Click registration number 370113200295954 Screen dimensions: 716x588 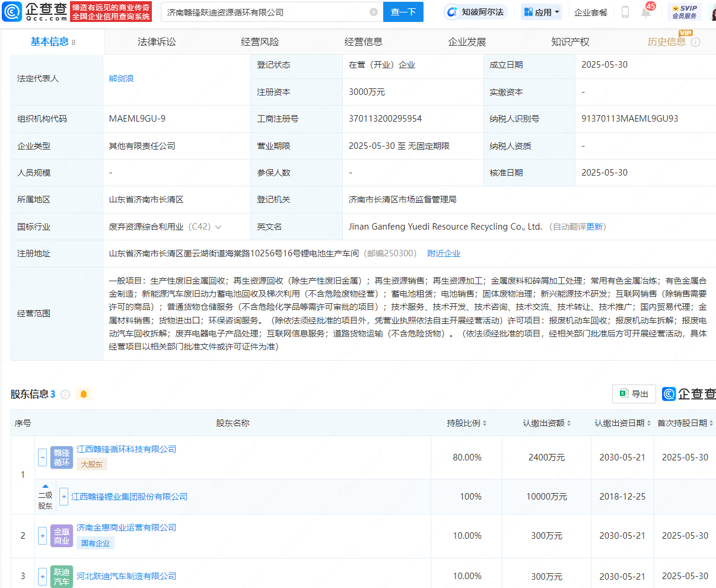pyautogui.click(x=386, y=119)
